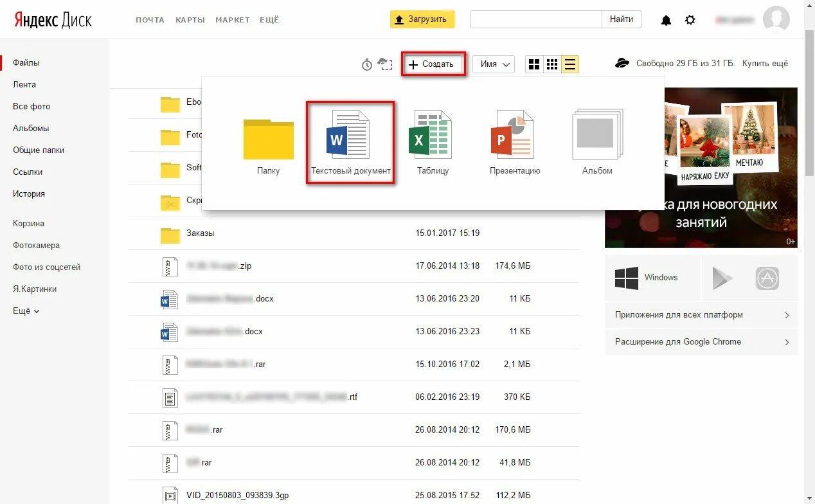Select Альбомы in the sidebar
This screenshot has width=815, height=504.
(x=31, y=129)
